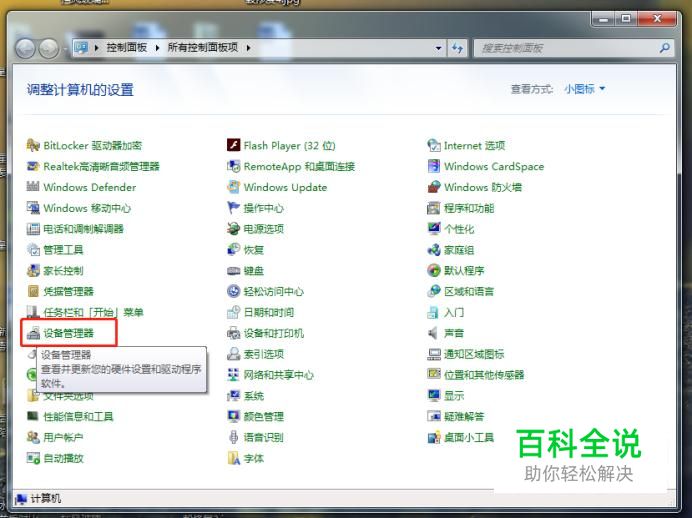Viewport: 692px width, 518px height.
Task: Open the 显示 link
Action: [454, 396]
